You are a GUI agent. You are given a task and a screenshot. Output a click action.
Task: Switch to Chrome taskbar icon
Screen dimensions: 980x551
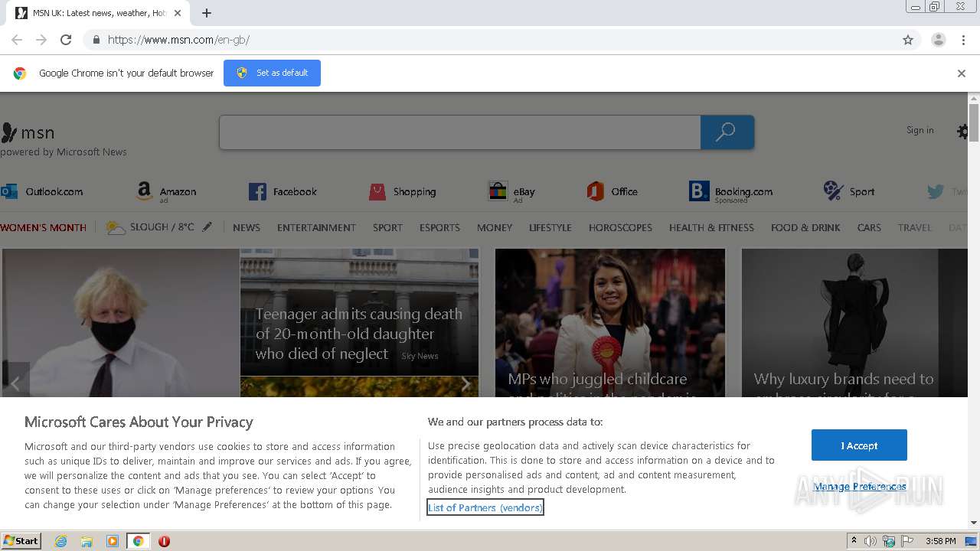coord(138,541)
